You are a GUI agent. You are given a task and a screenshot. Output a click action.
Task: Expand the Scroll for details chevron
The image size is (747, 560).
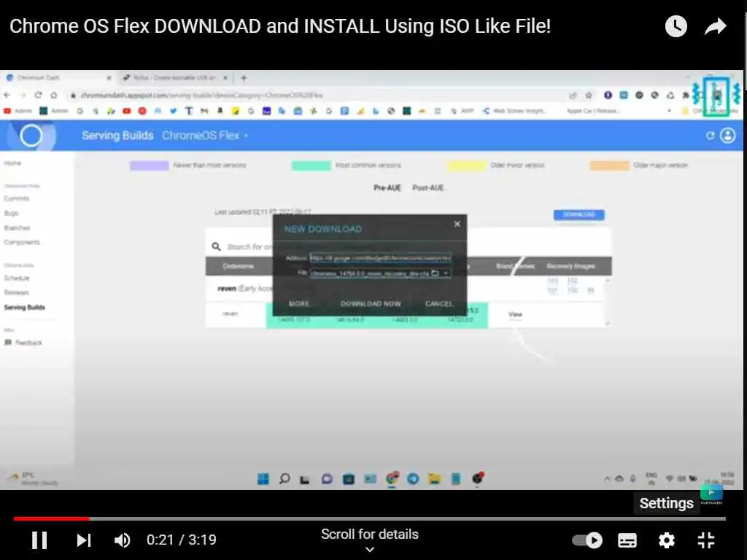[370, 550]
